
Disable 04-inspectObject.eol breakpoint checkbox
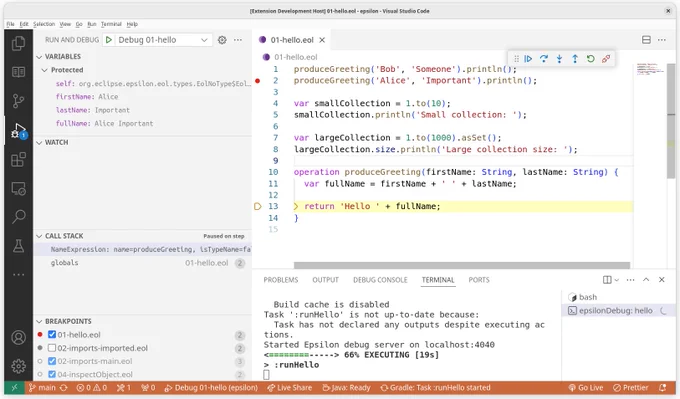click(x=52, y=374)
